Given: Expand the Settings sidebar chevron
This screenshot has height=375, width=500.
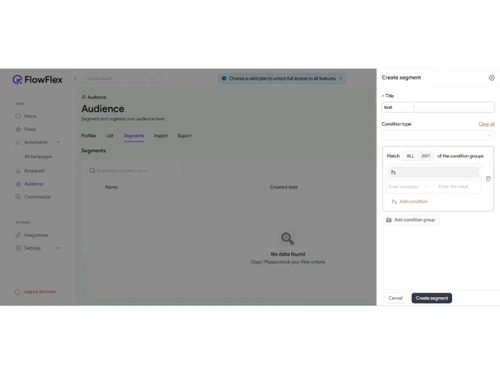Looking at the screenshot, I should pos(58,248).
